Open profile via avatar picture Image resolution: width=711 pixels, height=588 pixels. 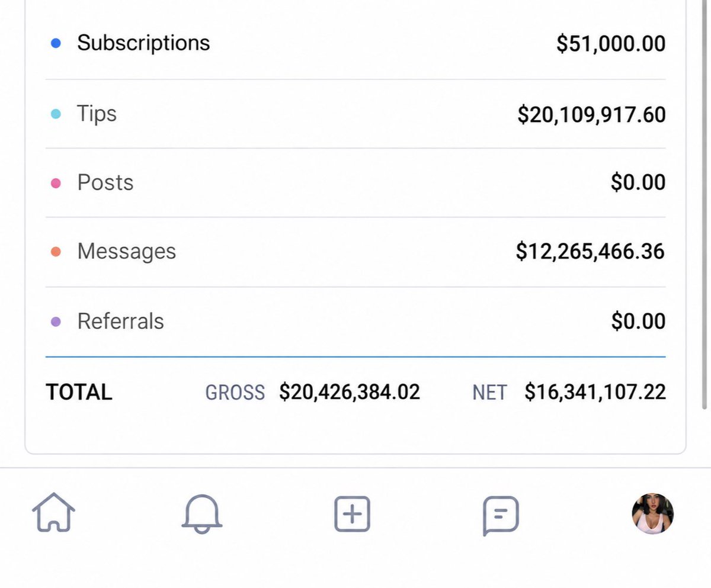652,513
